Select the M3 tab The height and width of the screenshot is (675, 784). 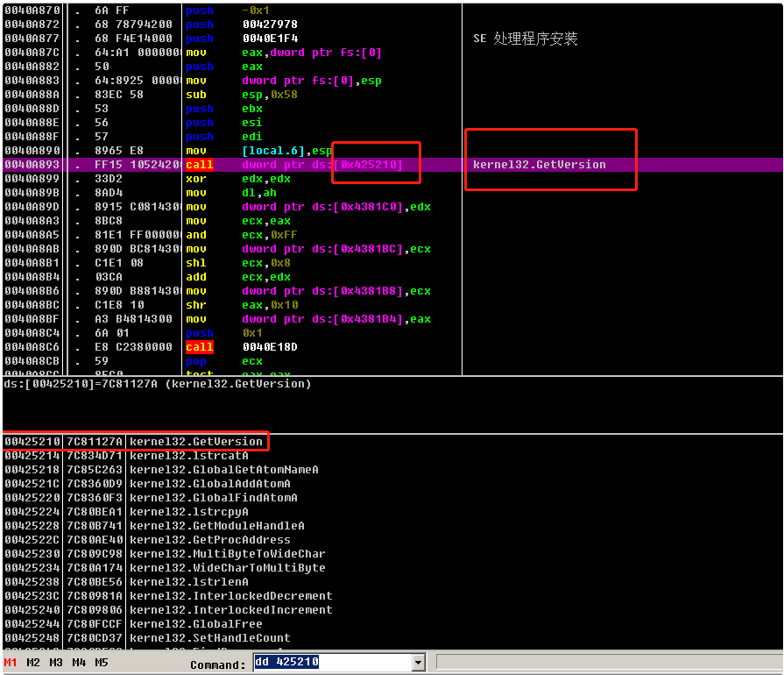click(56, 663)
